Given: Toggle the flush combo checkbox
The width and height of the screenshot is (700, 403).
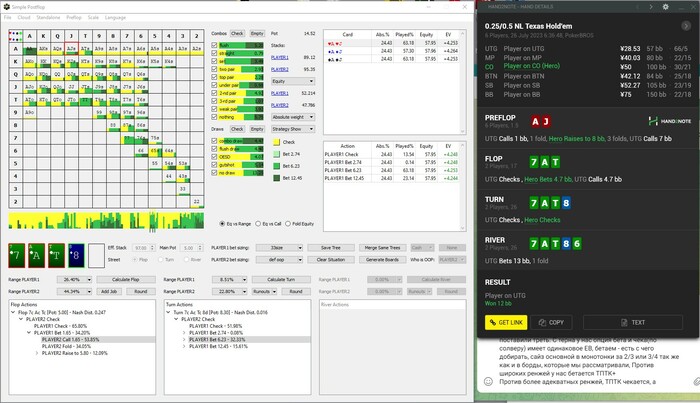Looking at the screenshot, I should [214, 45].
